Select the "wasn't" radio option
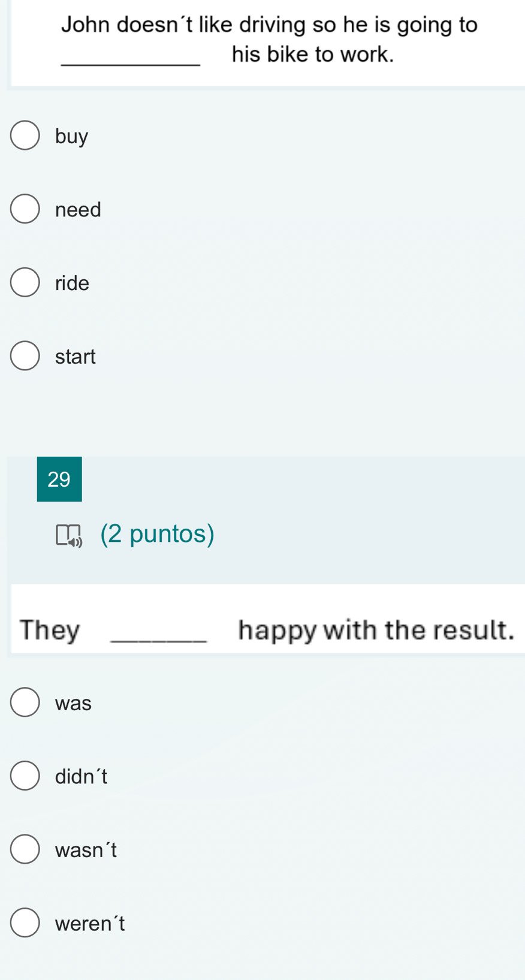Screen dimensions: 525x980 (25, 849)
